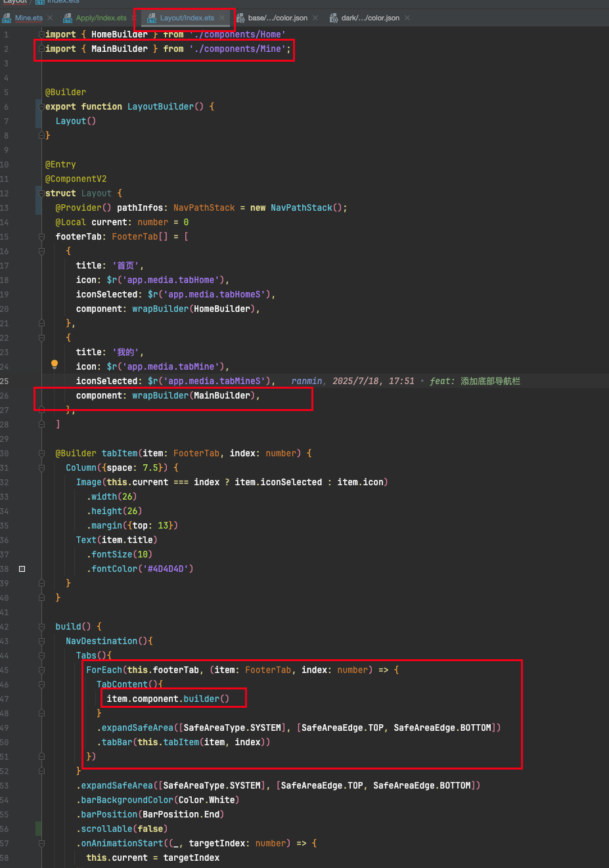609x868 pixels.
Task: Collapse the first footerTab object containing 首页
Action: pos(41,251)
